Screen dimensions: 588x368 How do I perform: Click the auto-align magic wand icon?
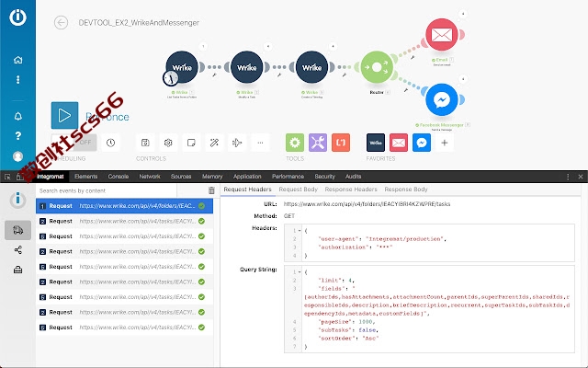coord(214,143)
